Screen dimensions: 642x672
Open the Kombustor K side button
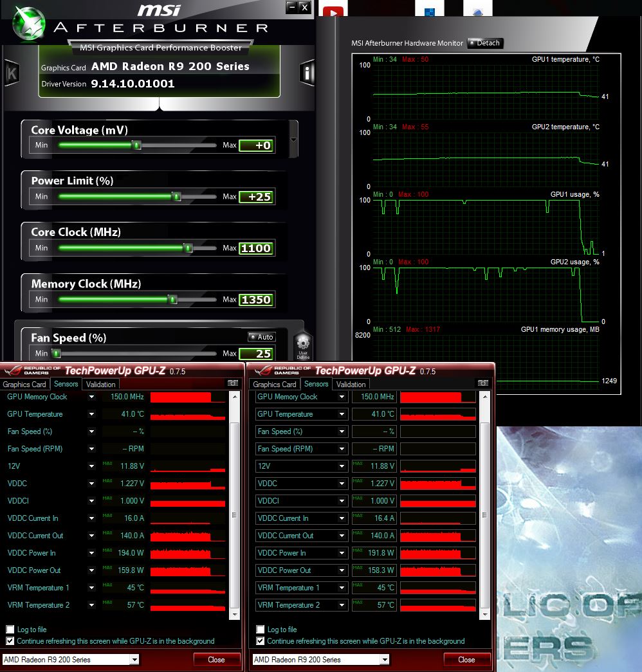point(12,73)
